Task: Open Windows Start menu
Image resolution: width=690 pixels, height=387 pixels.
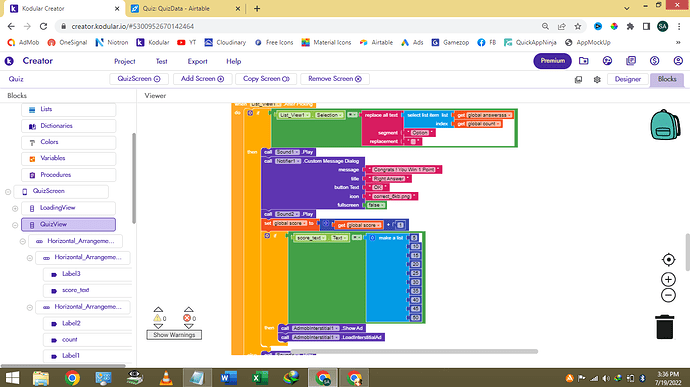Action: [x=12, y=378]
